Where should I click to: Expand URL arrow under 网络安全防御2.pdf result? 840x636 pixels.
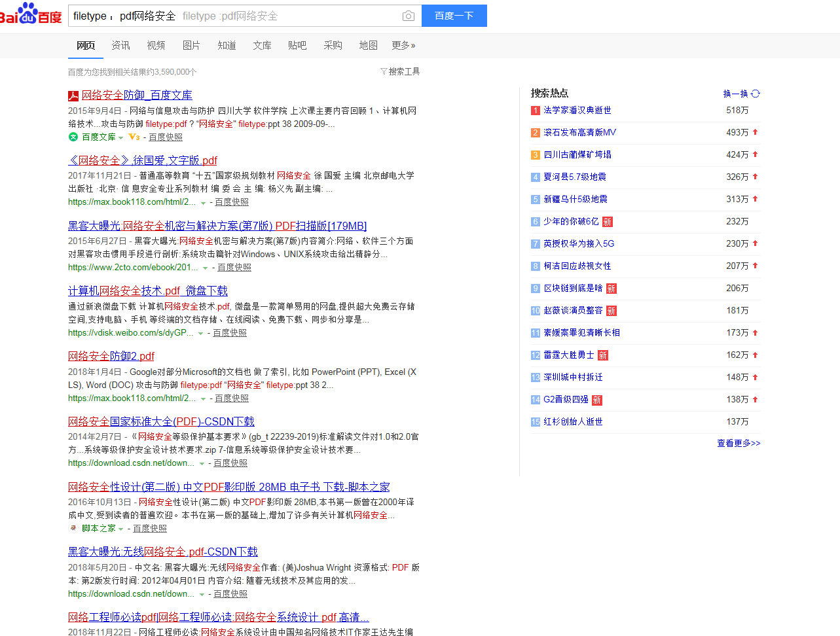click(203, 398)
